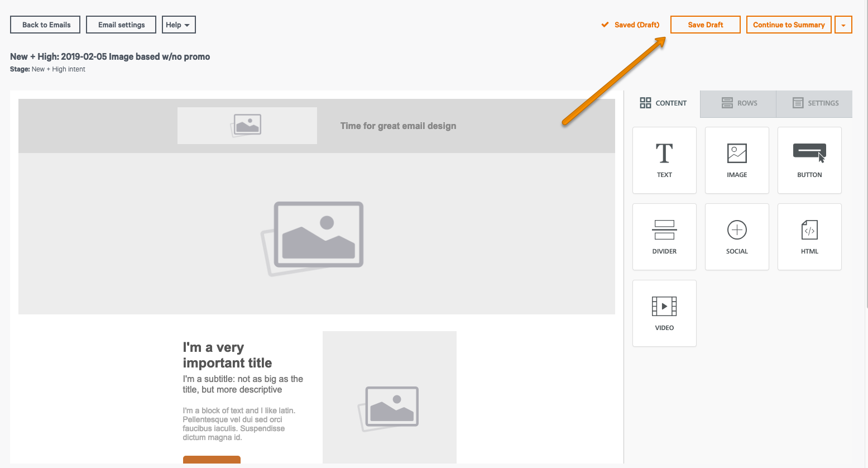Add an Image content block
The height and width of the screenshot is (468, 868).
737,160
